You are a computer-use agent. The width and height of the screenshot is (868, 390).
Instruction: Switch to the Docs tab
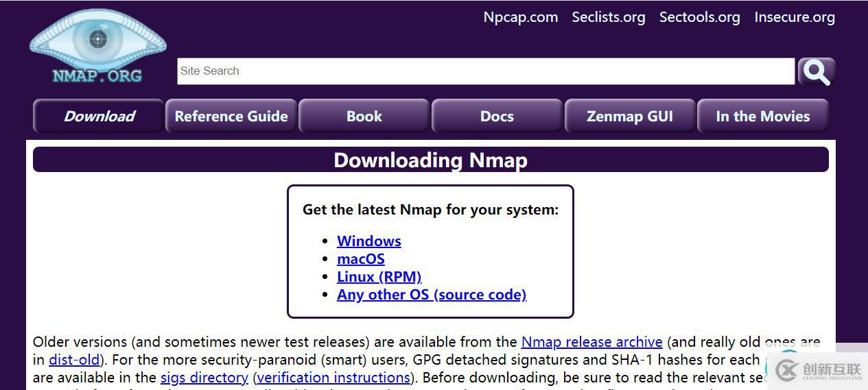tap(497, 116)
